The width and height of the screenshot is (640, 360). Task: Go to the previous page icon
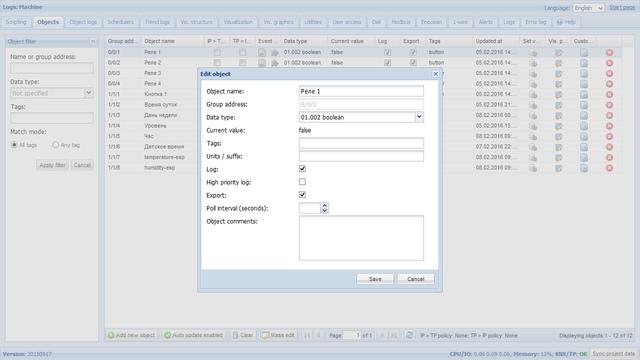319,336
